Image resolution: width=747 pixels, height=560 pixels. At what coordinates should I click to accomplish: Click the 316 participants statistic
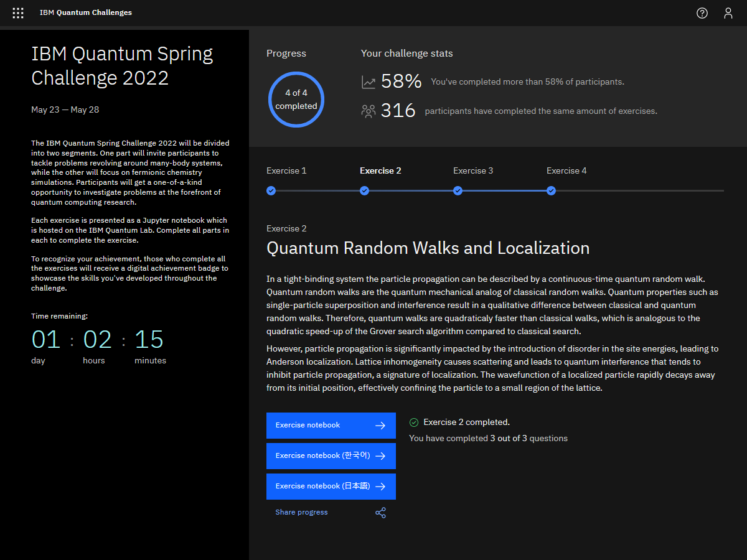398,111
